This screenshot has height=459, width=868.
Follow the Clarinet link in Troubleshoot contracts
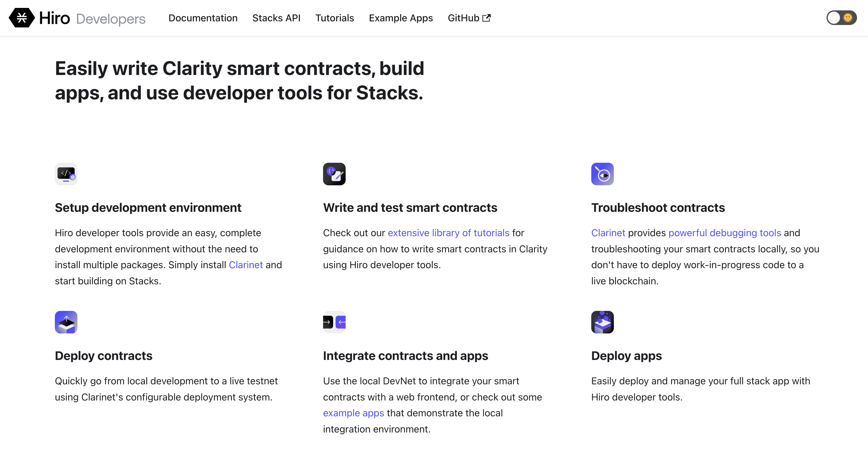click(608, 233)
